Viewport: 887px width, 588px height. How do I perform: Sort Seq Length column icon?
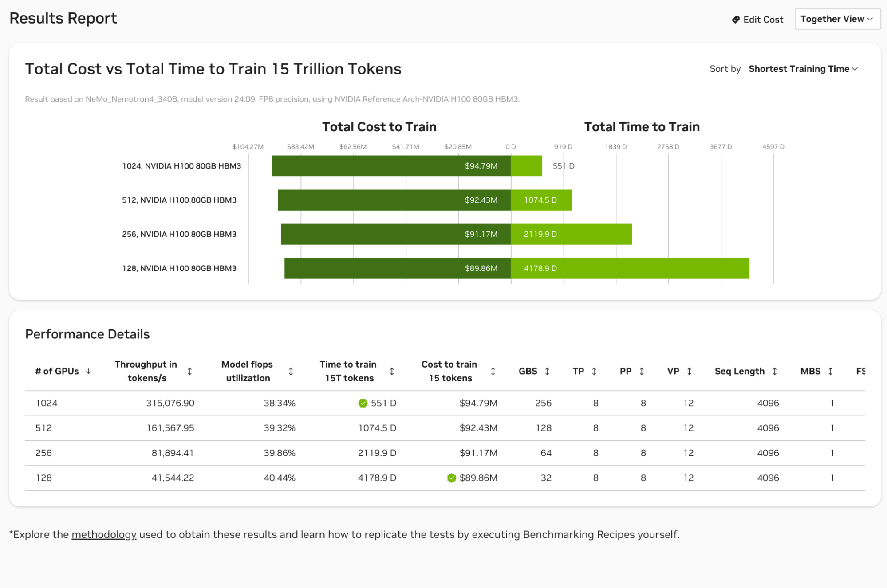click(x=774, y=371)
